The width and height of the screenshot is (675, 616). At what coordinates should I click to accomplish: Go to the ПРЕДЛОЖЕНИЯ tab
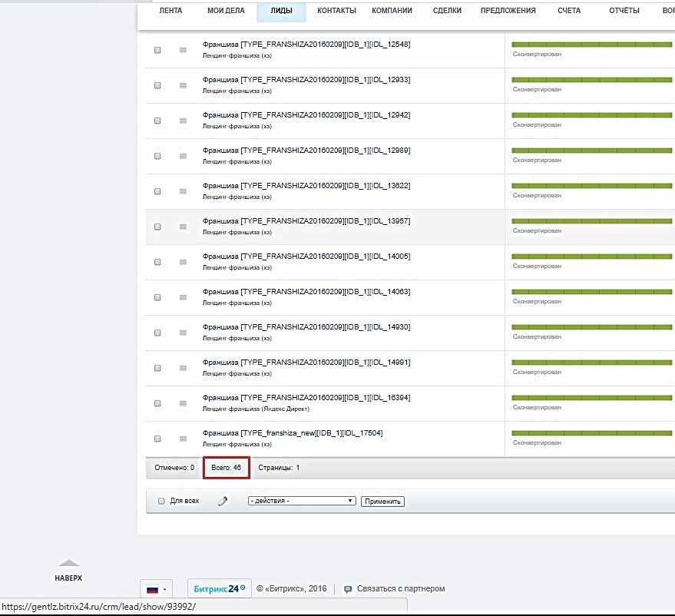(508, 11)
